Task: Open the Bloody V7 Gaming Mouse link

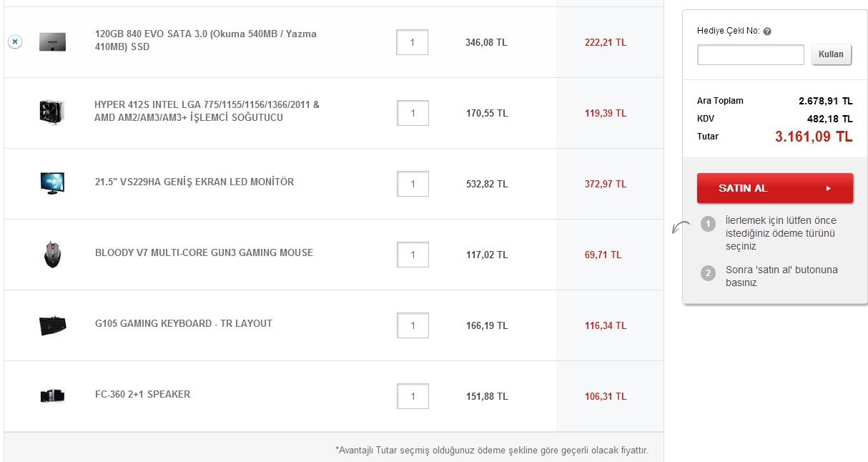Action: click(x=204, y=252)
